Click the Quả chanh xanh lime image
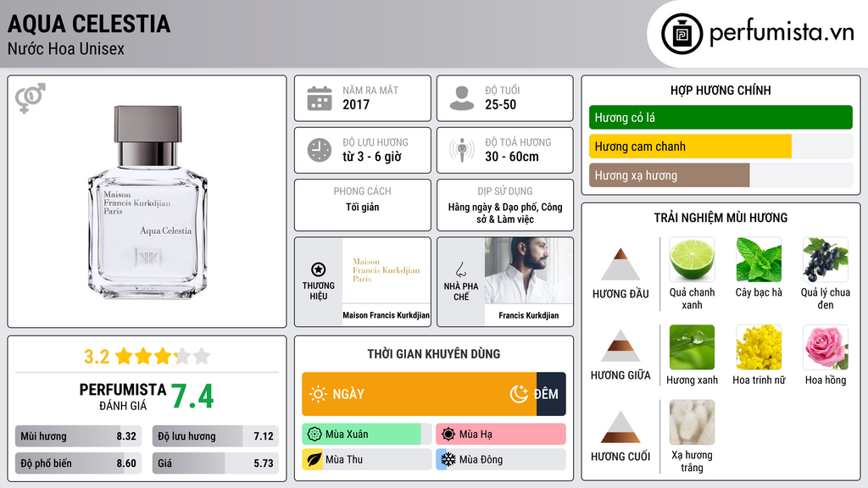The image size is (868, 488). point(692,259)
